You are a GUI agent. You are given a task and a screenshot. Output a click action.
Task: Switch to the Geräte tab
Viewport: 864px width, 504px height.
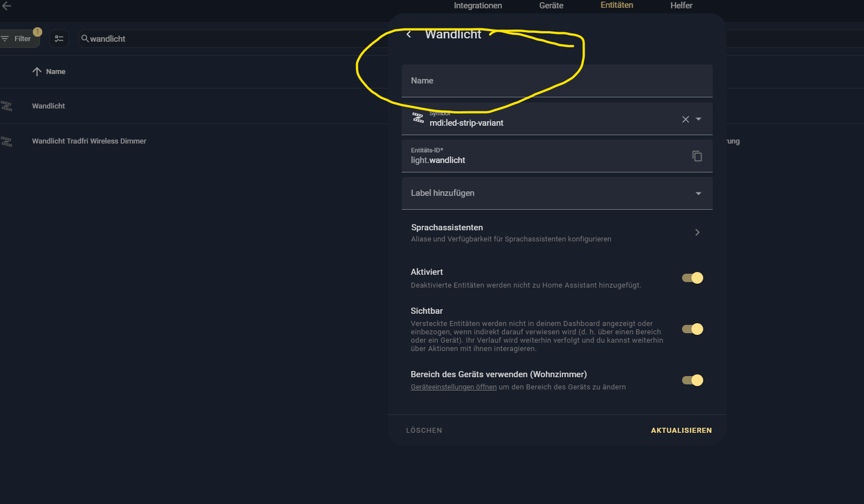(551, 6)
